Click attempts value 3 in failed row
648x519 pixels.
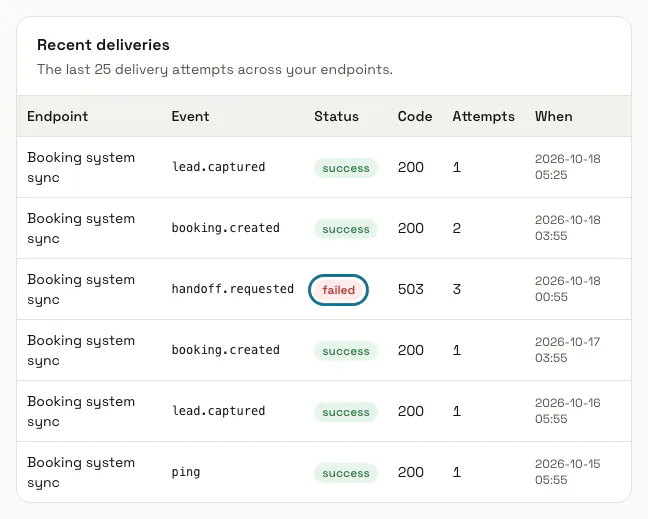click(456, 289)
